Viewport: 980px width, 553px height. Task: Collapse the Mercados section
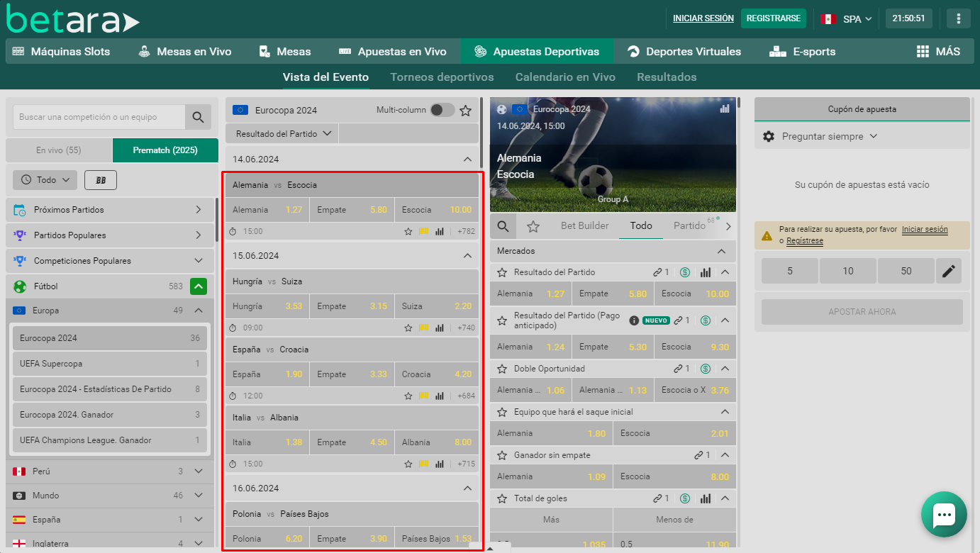point(721,251)
